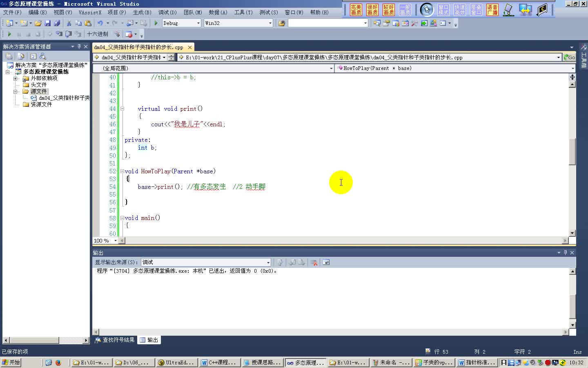Click the Open File folder icon
Image resolution: width=588 pixels, height=368 pixels.
[x=38, y=23]
